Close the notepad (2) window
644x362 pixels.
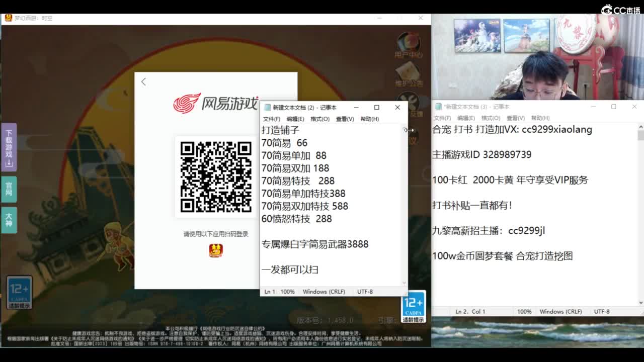click(397, 108)
